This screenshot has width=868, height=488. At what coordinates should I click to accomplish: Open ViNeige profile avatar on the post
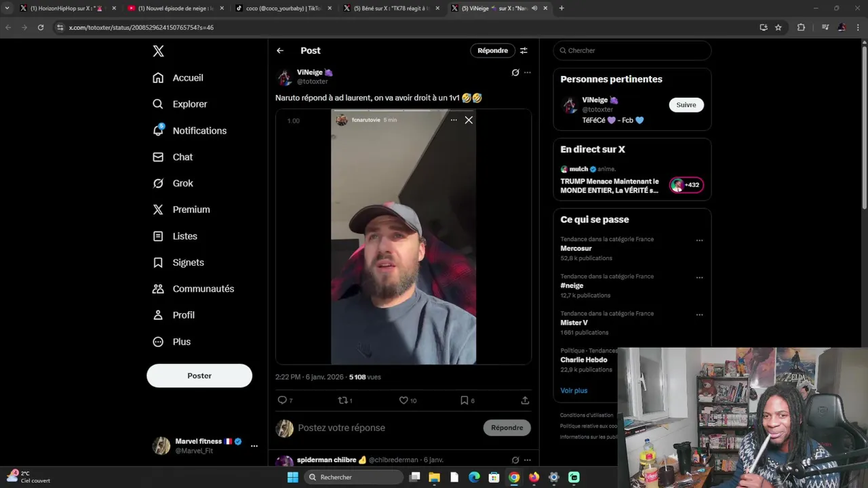click(x=284, y=77)
